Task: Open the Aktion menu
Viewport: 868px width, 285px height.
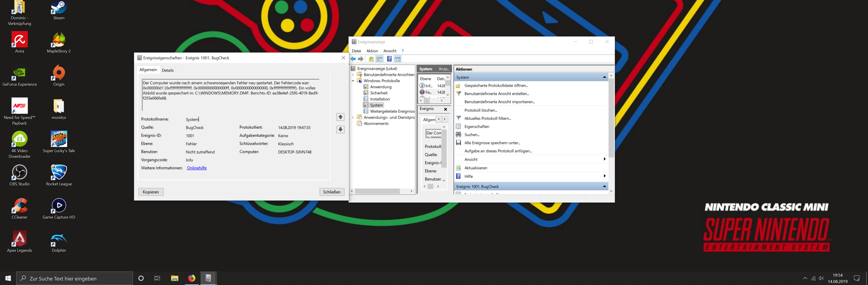Action: [x=372, y=51]
